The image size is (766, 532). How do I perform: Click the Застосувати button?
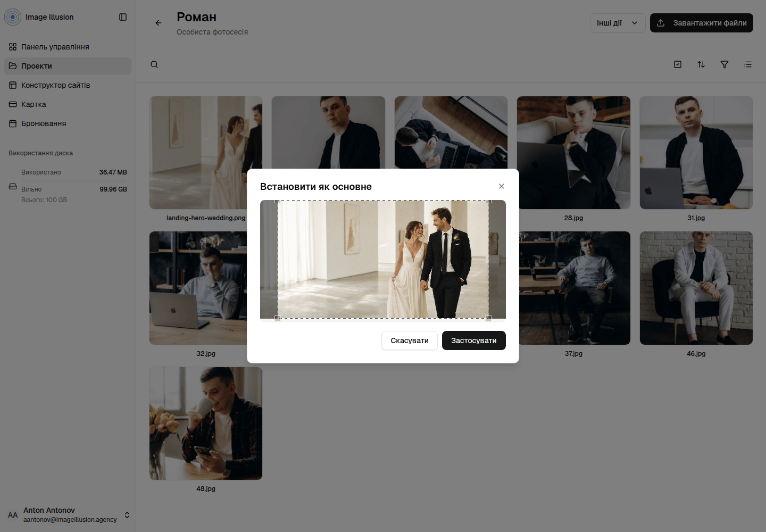[474, 340]
